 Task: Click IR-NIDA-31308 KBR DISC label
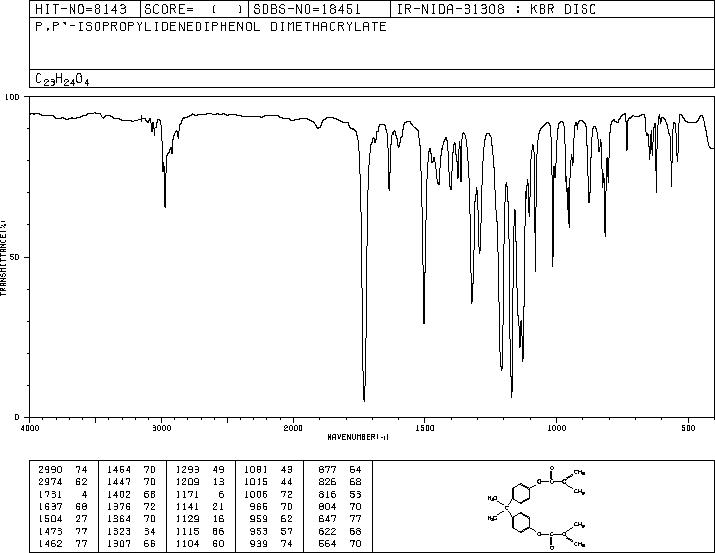point(497,9)
